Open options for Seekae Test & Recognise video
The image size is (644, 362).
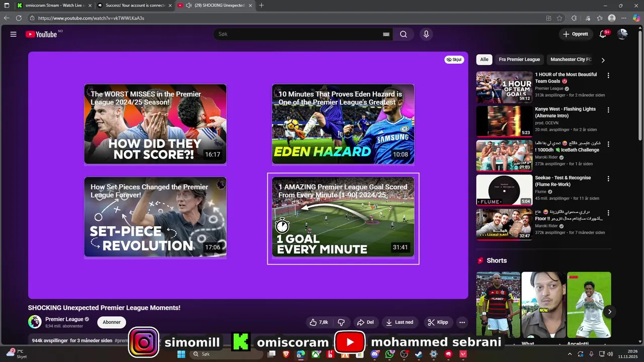pyautogui.click(x=608, y=178)
